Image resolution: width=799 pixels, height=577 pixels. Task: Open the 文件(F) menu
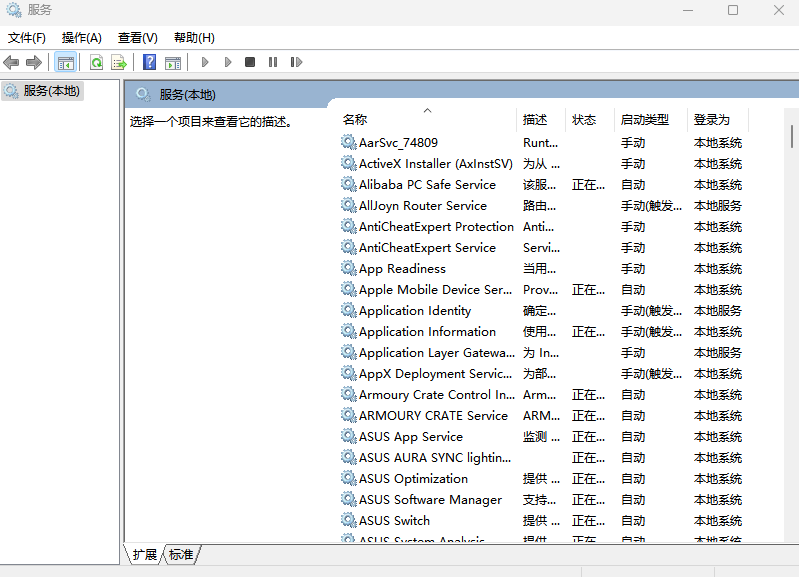27,38
